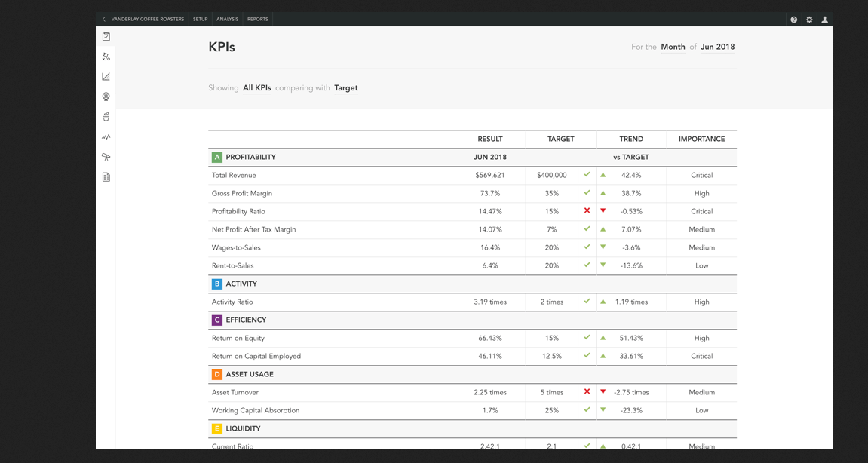Click the help question mark icon
Image resolution: width=868 pixels, height=463 pixels.
point(793,20)
